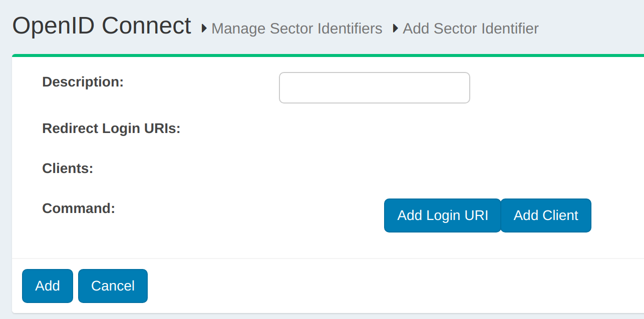Image resolution: width=644 pixels, height=319 pixels.
Task: Submit the form using the Add button
Action: click(47, 285)
